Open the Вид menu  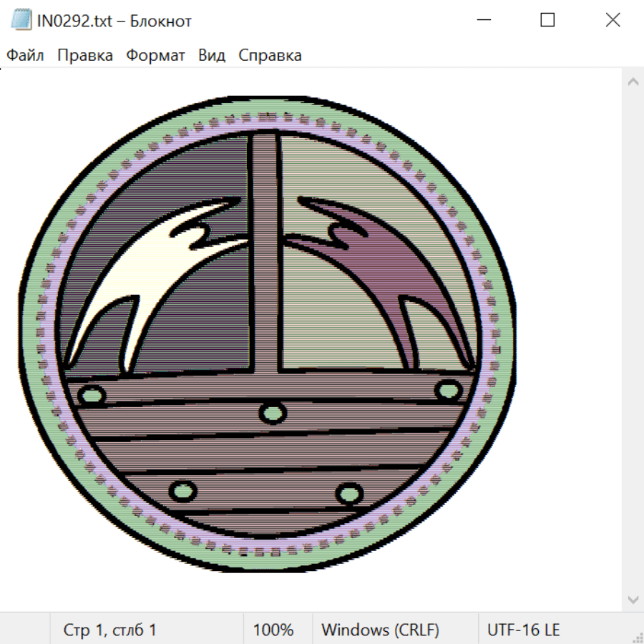point(212,56)
